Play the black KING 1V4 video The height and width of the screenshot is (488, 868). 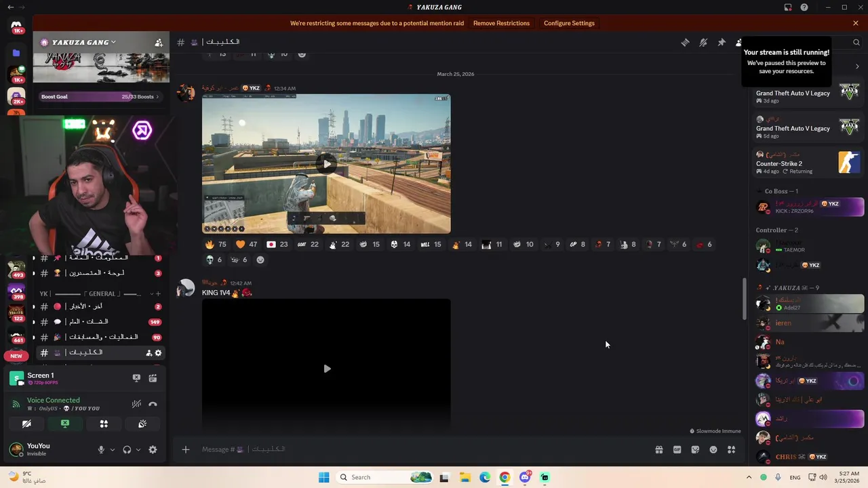click(326, 368)
